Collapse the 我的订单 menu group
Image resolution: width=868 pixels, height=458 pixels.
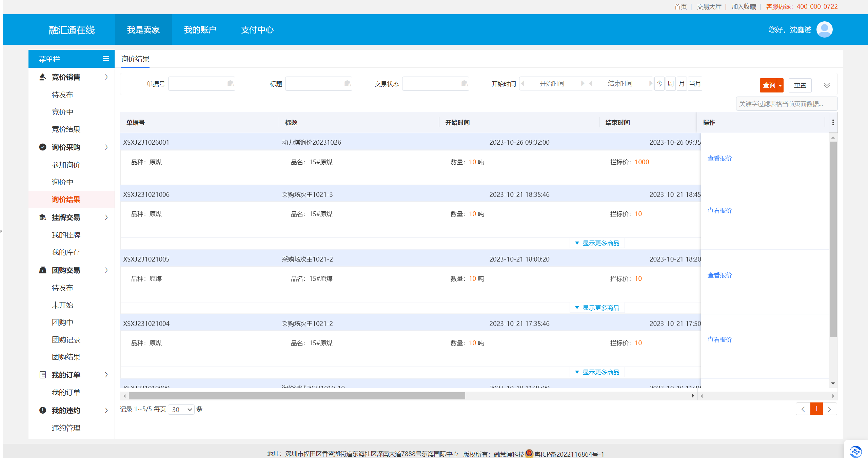pyautogui.click(x=106, y=375)
